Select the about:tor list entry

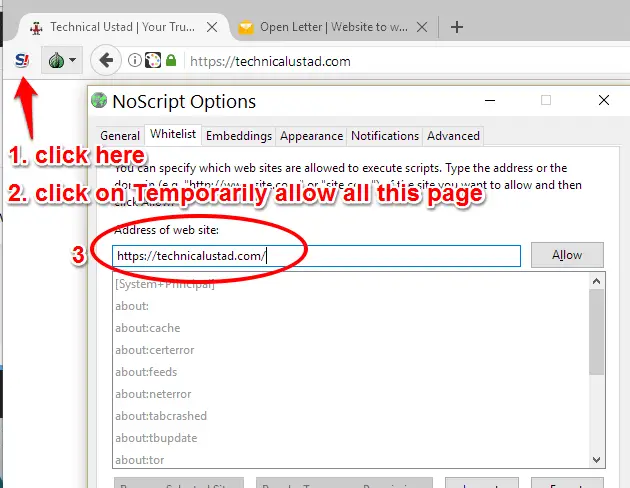point(352,460)
